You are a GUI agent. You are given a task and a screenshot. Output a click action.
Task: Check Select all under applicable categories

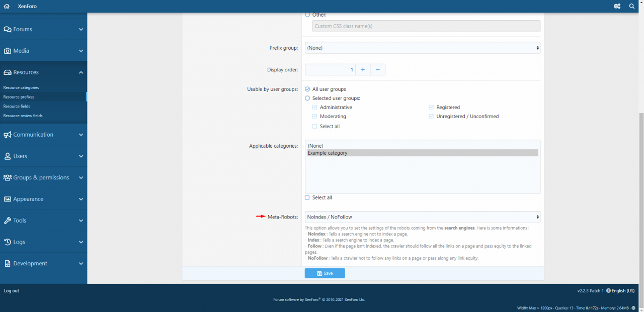pos(307,197)
